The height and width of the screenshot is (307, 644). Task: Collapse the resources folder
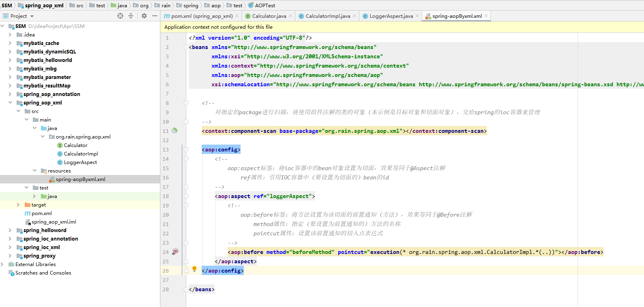pos(34,171)
